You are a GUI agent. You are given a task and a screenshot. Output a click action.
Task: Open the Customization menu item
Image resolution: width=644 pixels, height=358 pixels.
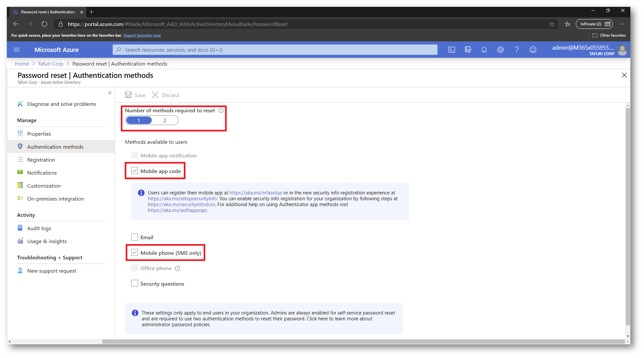coord(44,186)
